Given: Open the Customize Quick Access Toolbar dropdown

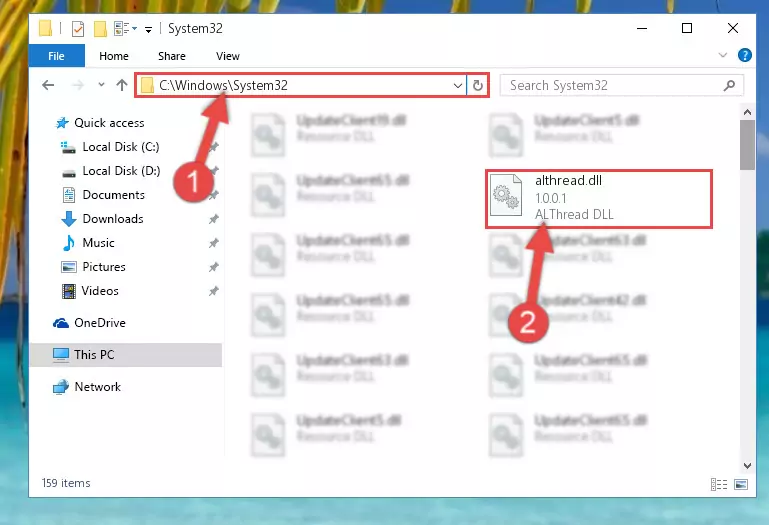Looking at the screenshot, I should [x=148, y=29].
